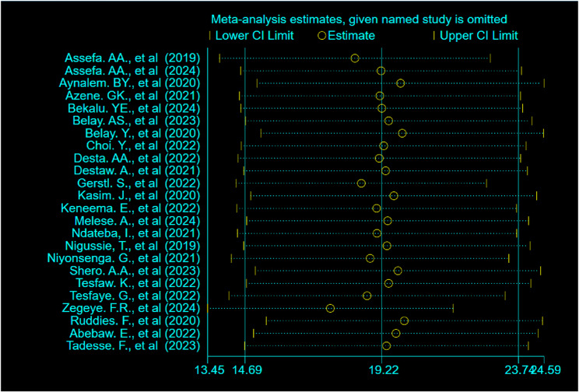
Task: Click the Abebaw E. (2022) estimate circle
Action: click(396, 333)
